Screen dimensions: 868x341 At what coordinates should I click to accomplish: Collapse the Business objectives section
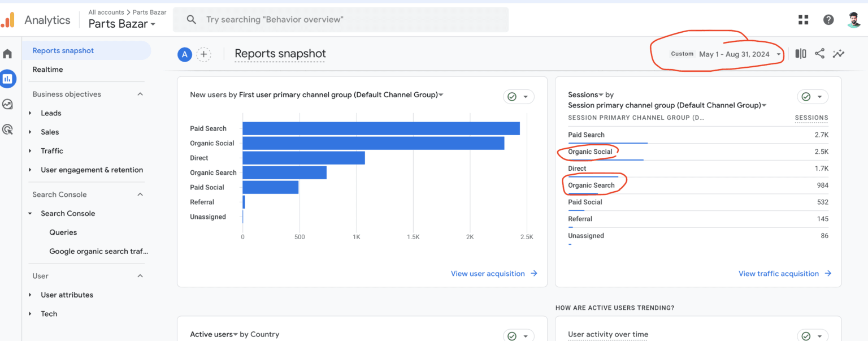pos(140,94)
